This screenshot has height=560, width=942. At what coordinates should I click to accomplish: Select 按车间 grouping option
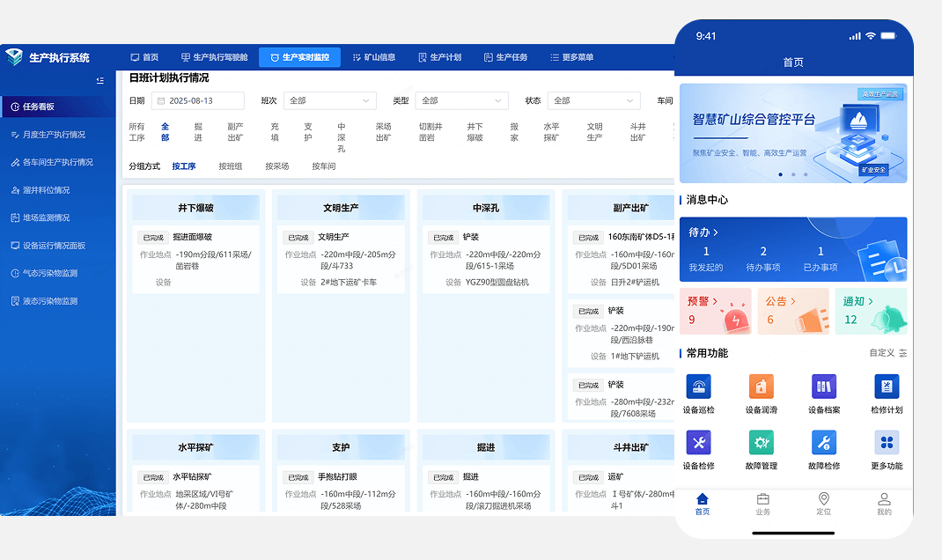[324, 166]
